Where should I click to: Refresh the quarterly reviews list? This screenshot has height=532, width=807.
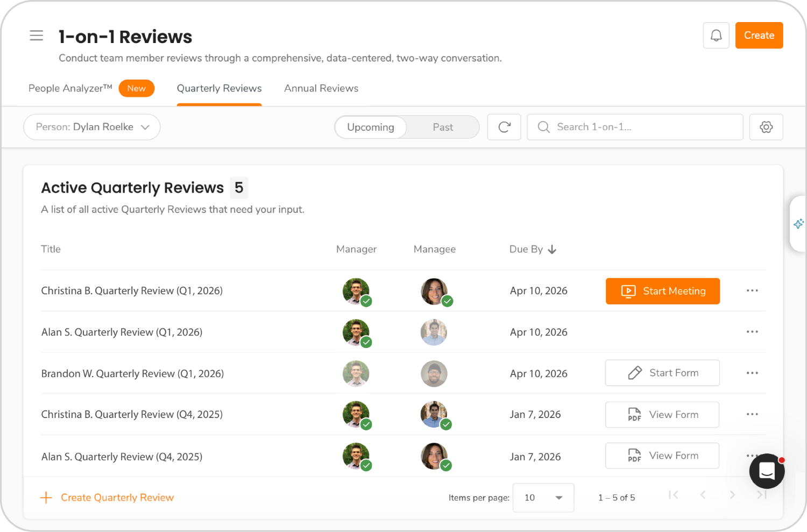(504, 127)
